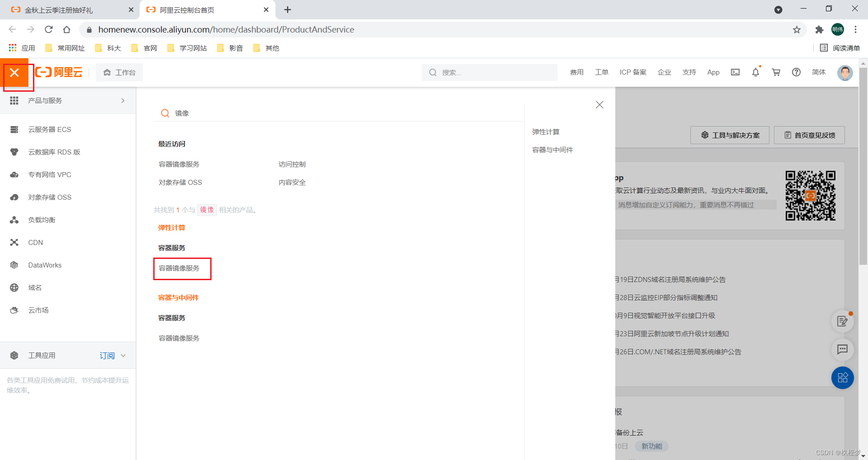The width and height of the screenshot is (868, 460).
Task: Click the 专有网络 VPC cloud icon
Action: pyautogui.click(x=14, y=174)
